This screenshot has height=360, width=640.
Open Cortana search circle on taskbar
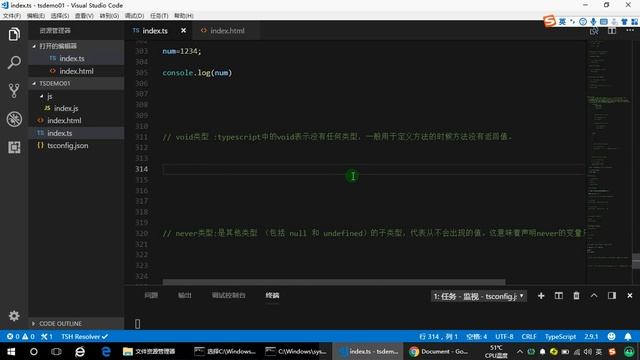point(33,351)
